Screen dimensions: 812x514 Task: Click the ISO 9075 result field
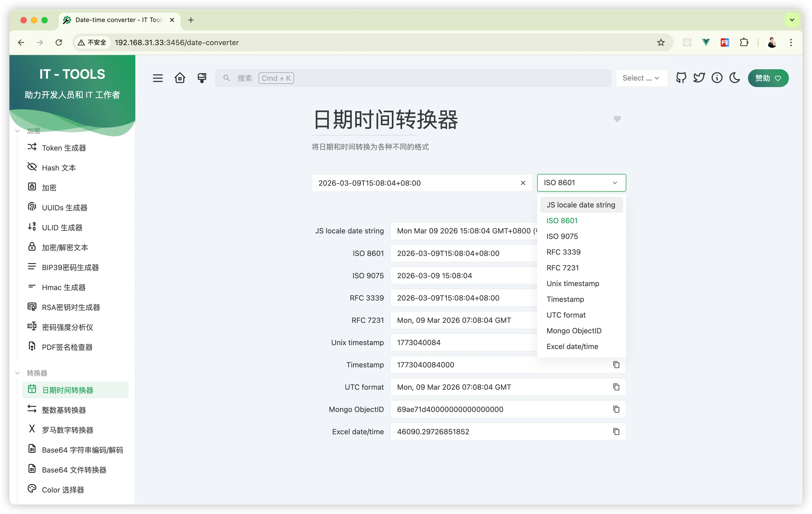[x=464, y=276]
